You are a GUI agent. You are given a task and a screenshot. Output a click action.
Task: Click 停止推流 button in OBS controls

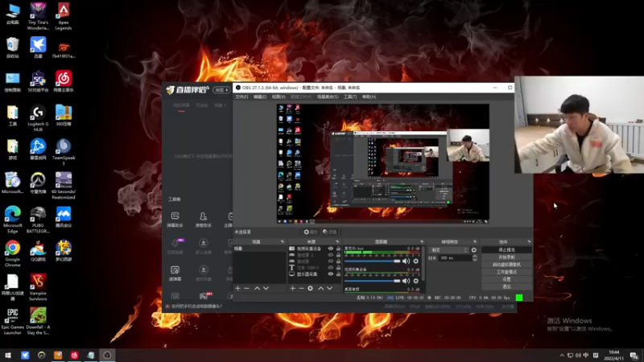(x=506, y=250)
